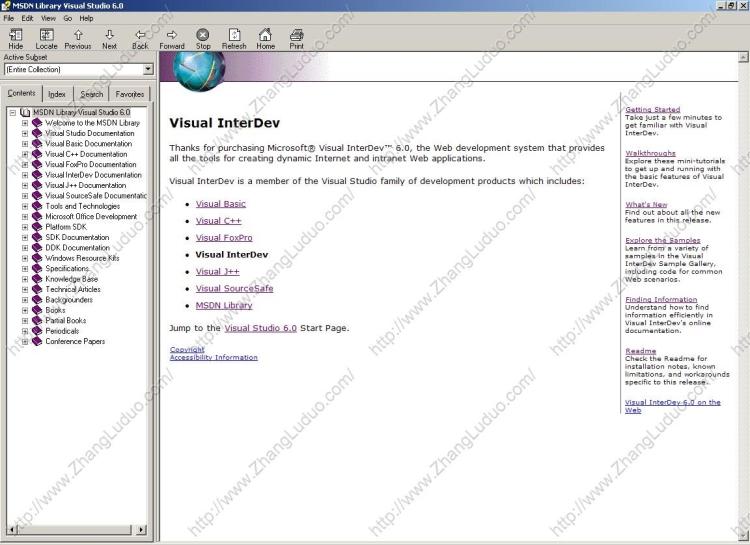Open the Active Subset dropdown
The image size is (750, 545).
(x=148, y=69)
